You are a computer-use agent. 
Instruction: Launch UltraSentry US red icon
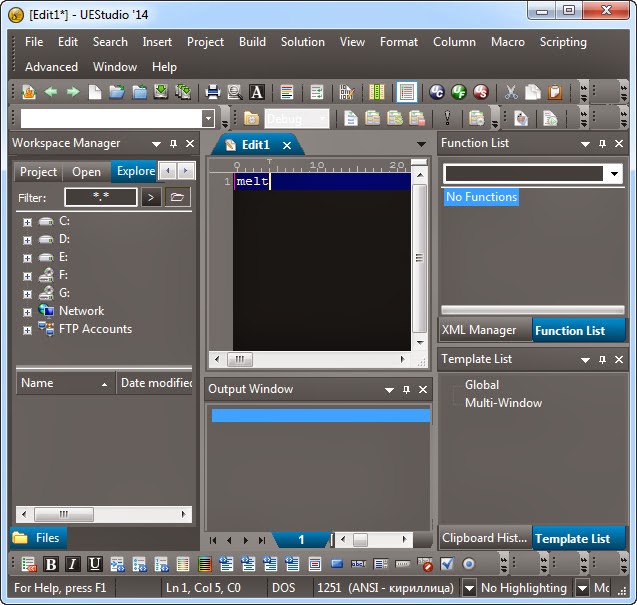pyautogui.click(x=481, y=92)
